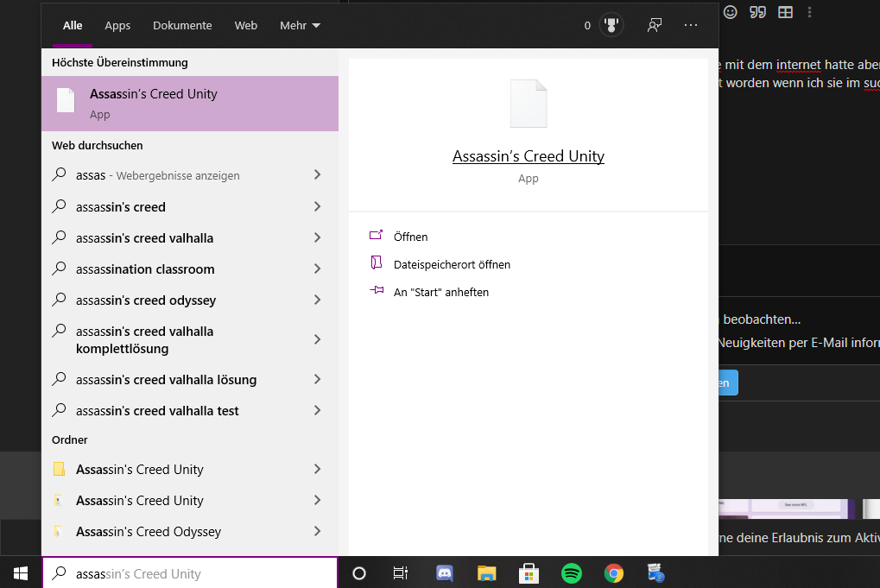The width and height of the screenshot is (880, 588).
Task: Click the Dateispeicherort öffnen folder icon
Action: [376, 262]
